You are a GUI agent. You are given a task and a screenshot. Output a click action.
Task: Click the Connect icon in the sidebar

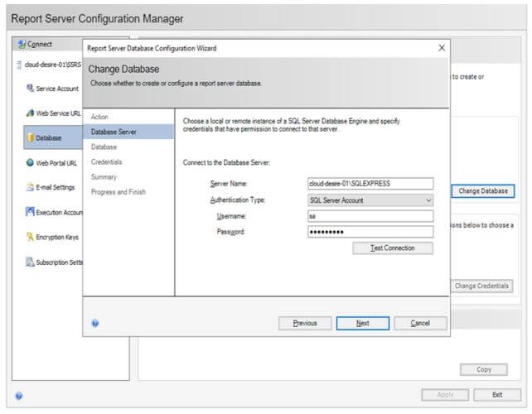pos(22,44)
